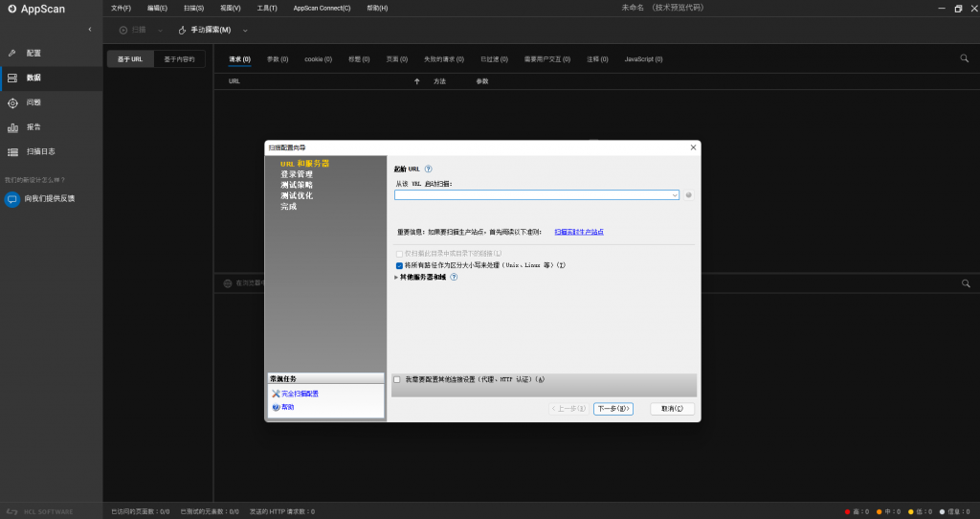Select the 参数 (0) tab
The image size is (980, 519).
[x=278, y=59]
